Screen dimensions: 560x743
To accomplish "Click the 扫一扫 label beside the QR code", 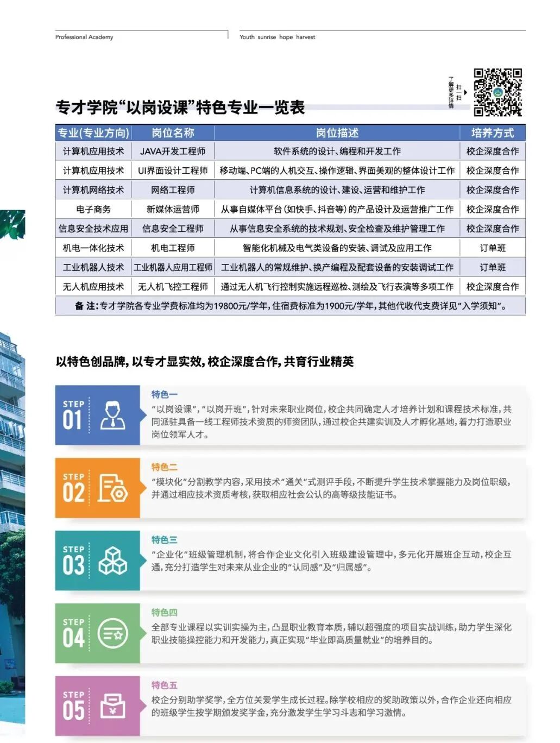I will [x=460, y=91].
